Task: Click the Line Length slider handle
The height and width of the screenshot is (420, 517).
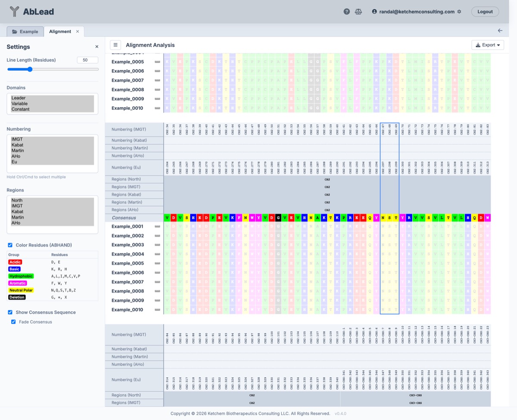Action: pyautogui.click(x=30, y=69)
